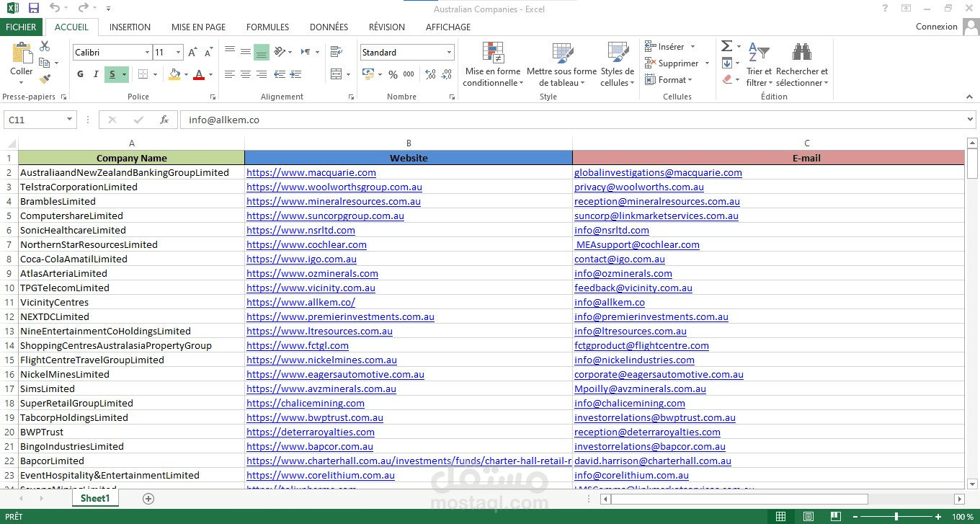The width and height of the screenshot is (980, 524).
Task: Click the fill color paint bucket swatch
Action: [x=174, y=74]
